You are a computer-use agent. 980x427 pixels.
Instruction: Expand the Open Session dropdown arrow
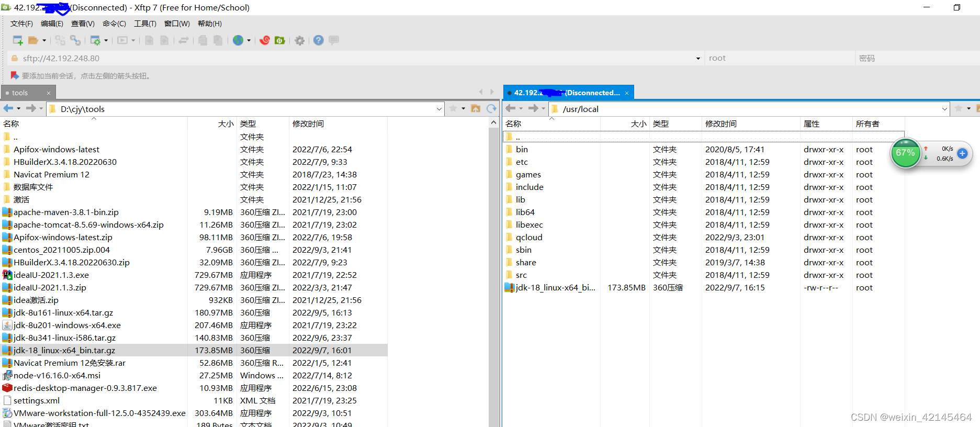point(44,40)
